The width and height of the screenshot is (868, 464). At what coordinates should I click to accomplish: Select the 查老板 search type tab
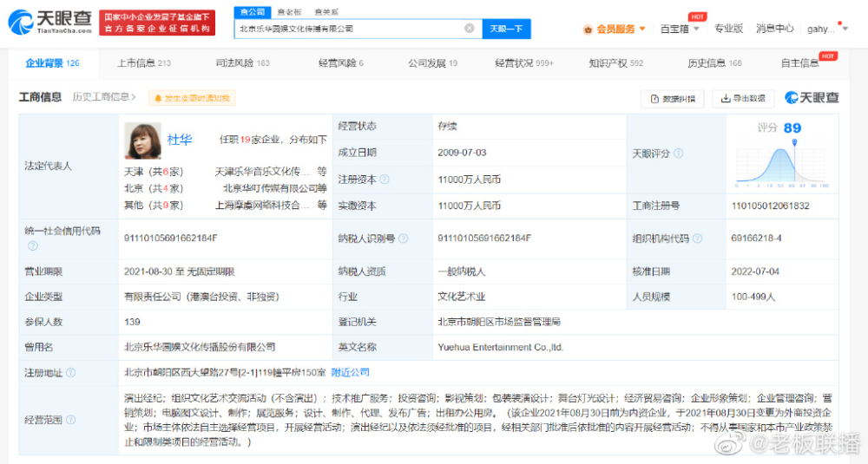coord(290,12)
